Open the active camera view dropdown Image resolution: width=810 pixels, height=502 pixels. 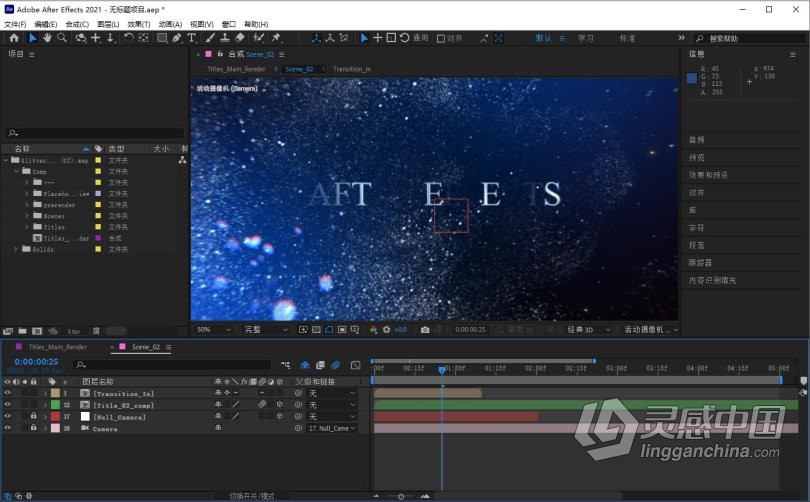650,330
